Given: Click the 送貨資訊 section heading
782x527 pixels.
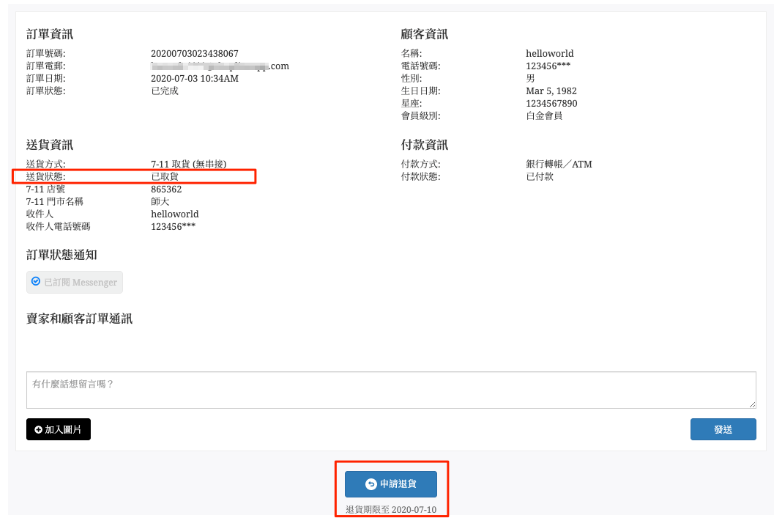Looking at the screenshot, I should [x=49, y=145].
